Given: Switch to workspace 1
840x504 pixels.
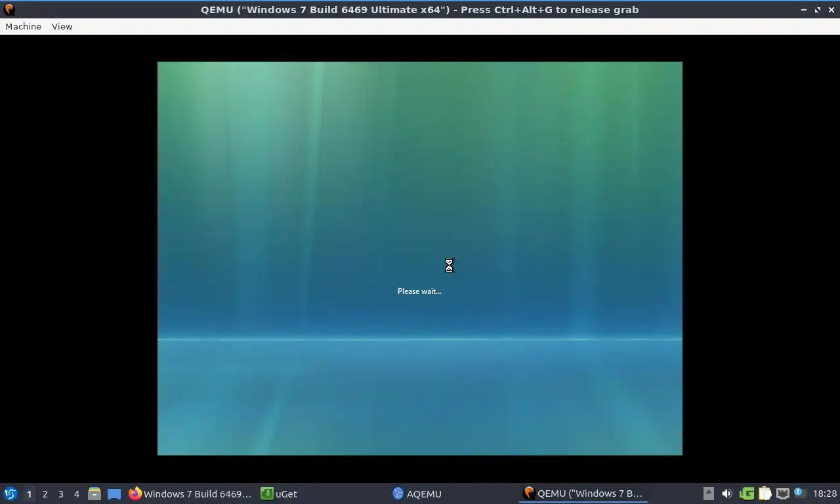Looking at the screenshot, I should (29, 493).
